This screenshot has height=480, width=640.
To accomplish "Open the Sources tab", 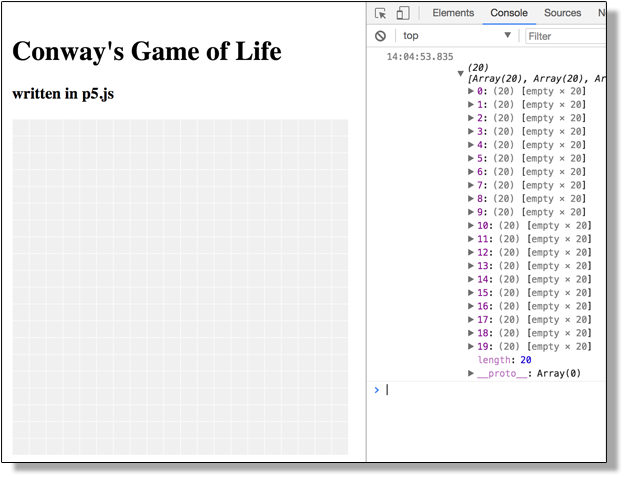I will (x=562, y=13).
